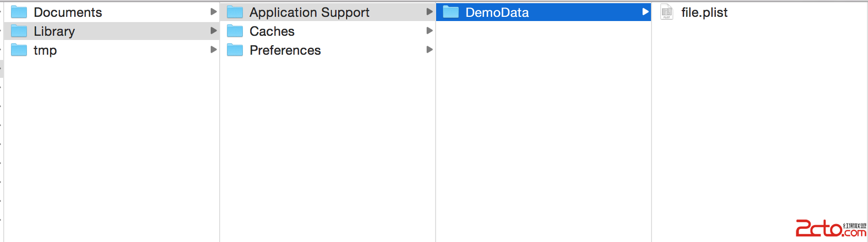
Task: Click the 2cto.com watermark logo
Action: (x=830, y=228)
